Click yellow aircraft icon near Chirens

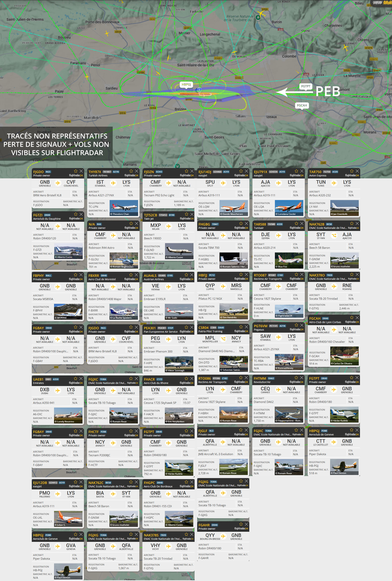[x=346, y=47]
